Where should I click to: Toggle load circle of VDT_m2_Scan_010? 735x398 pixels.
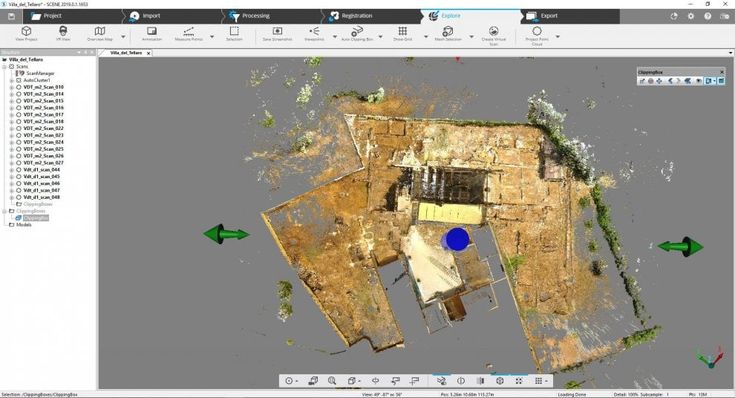click(x=19, y=87)
